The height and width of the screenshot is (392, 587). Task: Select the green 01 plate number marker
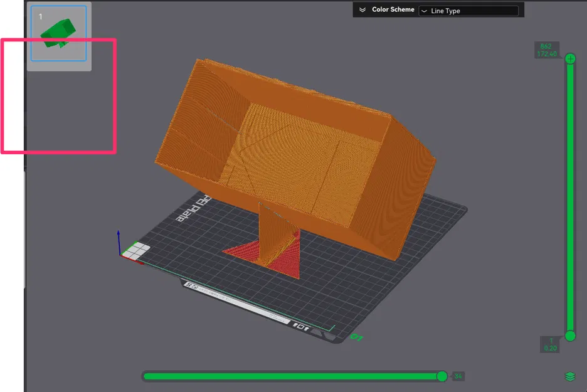tap(358, 336)
